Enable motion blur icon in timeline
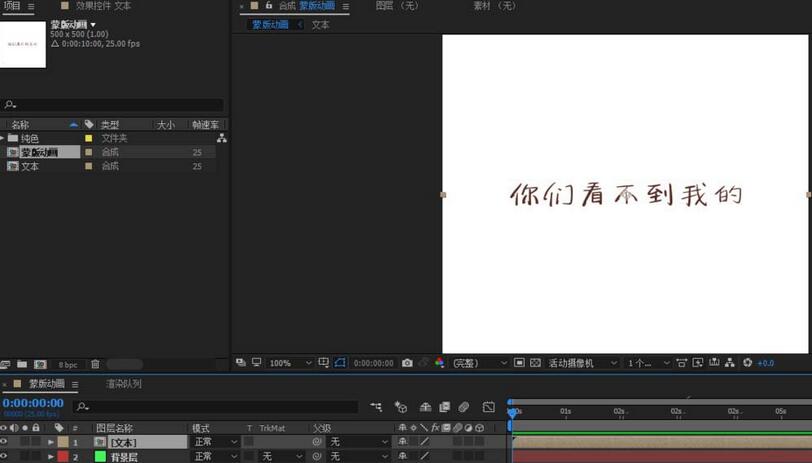This screenshot has height=463, width=812. 463,407
